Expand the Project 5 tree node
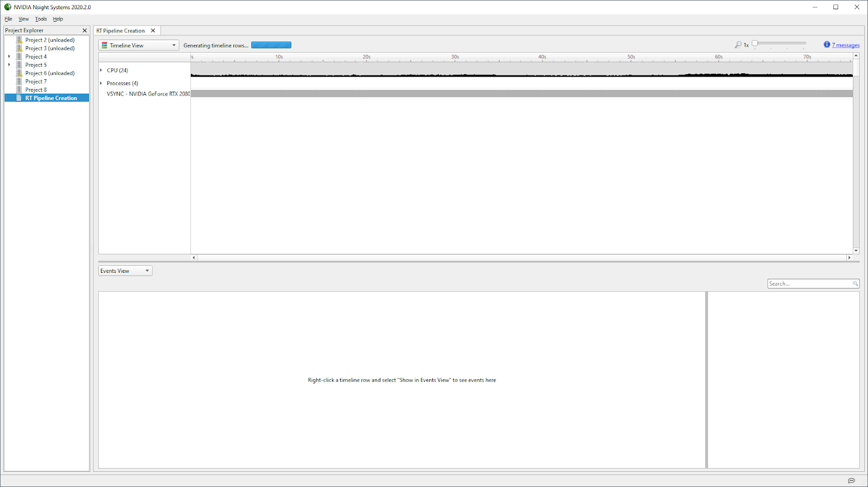The width and height of the screenshot is (868, 487). (9, 65)
